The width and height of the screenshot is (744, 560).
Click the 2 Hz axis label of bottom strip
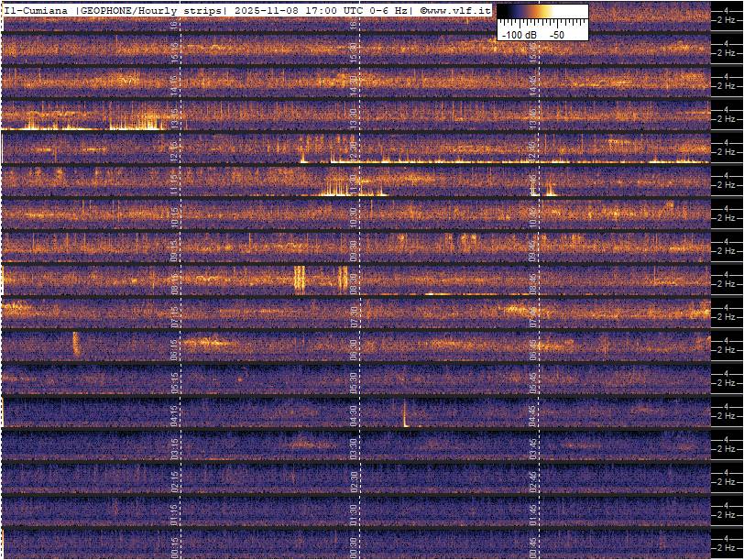tap(728, 548)
